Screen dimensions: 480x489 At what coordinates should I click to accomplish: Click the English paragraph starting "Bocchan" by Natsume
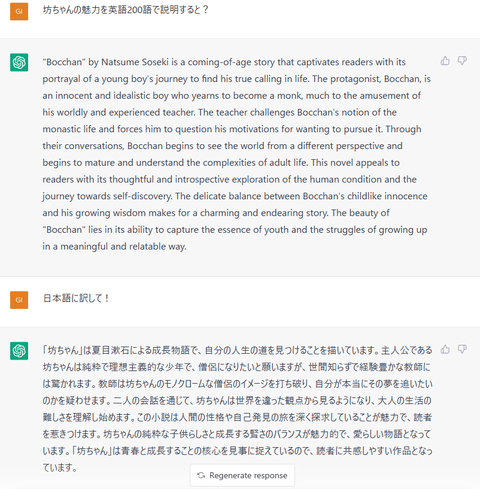tap(237, 154)
